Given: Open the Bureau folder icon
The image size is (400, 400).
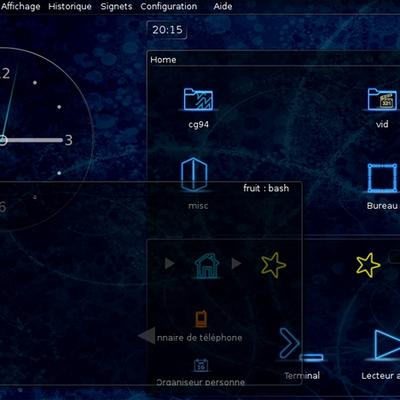Looking at the screenshot, I should coord(382,178).
